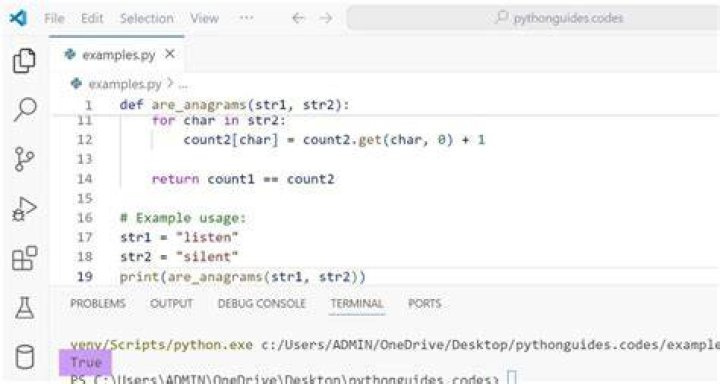This screenshot has width=720, height=384.
Task: Switch to the OUTPUT panel tab
Action: pos(171,304)
